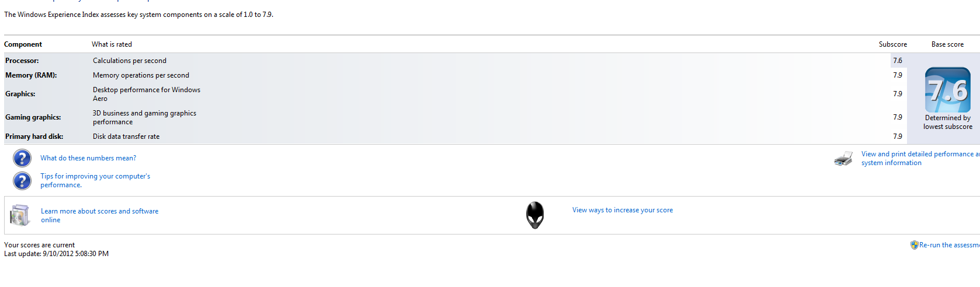Click the 7.6 base score badge
Screen dimensions: 980x287
tap(947, 90)
